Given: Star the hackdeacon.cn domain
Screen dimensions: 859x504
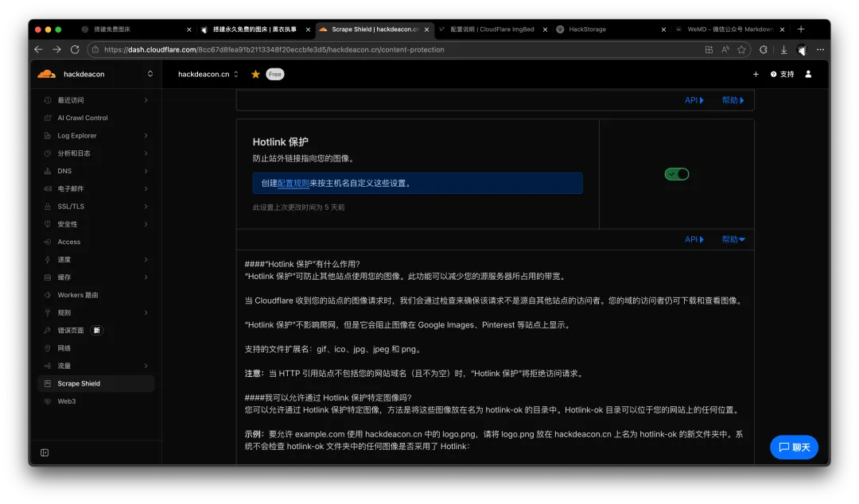Looking at the screenshot, I should (x=255, y=74).
